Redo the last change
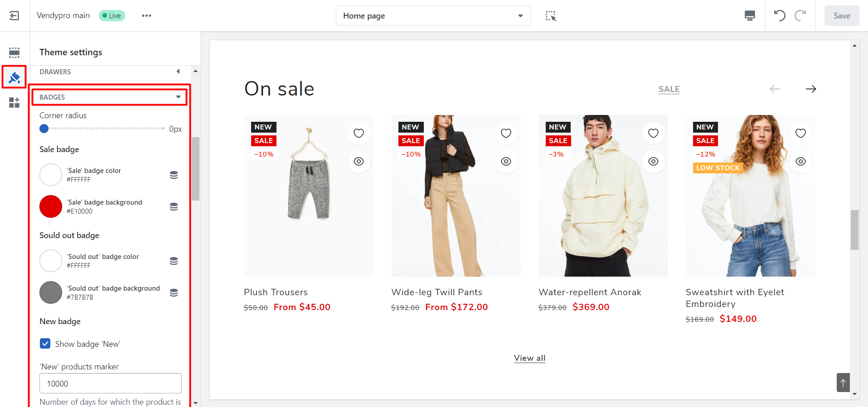 tap(800, 15)
